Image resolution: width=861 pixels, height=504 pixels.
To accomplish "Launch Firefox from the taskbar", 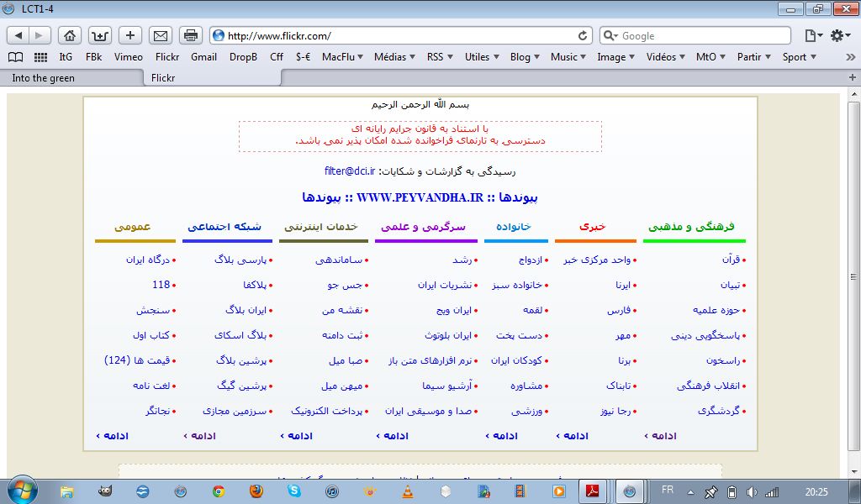I will click(256, 491).
